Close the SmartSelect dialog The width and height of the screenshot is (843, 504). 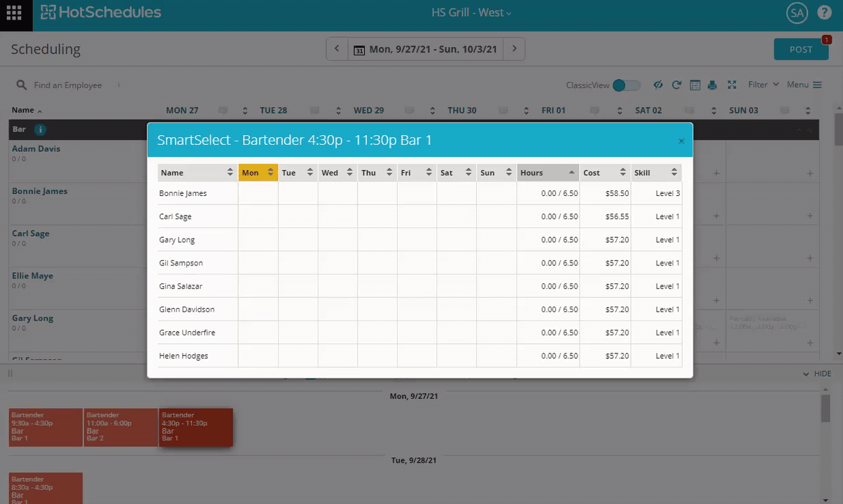coord(681,141)
